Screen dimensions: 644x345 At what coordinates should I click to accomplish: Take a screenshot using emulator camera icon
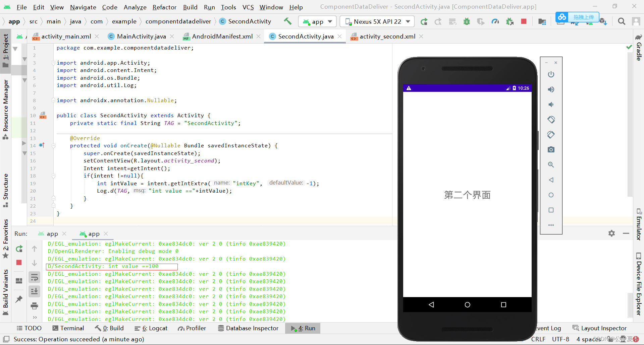tap(551, 150)
